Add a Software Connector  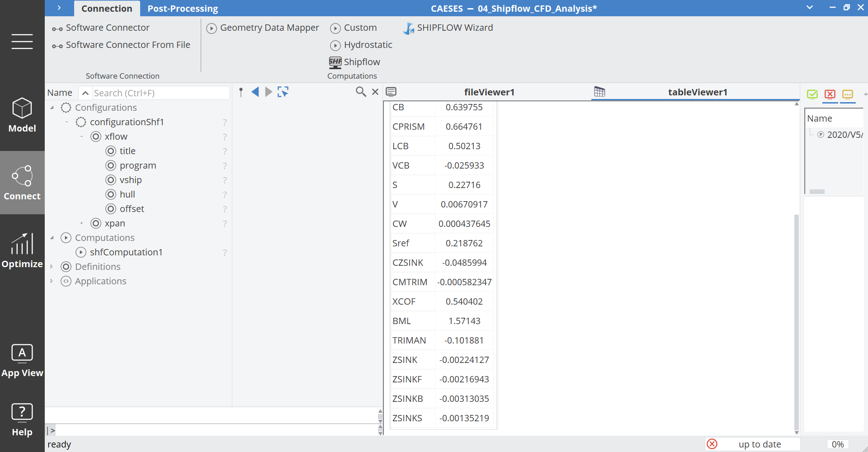(x=101, y=28)
